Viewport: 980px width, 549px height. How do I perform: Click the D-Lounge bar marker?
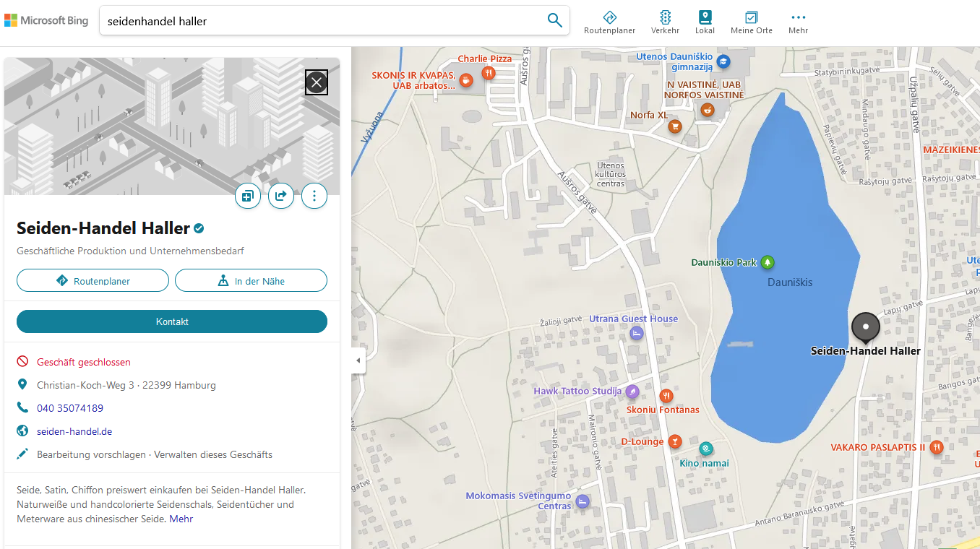(674, 441)
